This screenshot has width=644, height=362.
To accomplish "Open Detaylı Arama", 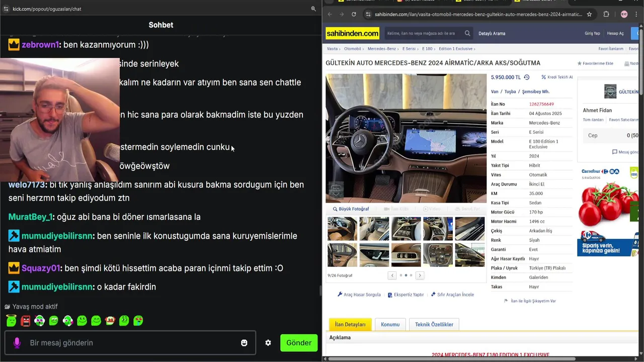I will click(x=492, y=34).
